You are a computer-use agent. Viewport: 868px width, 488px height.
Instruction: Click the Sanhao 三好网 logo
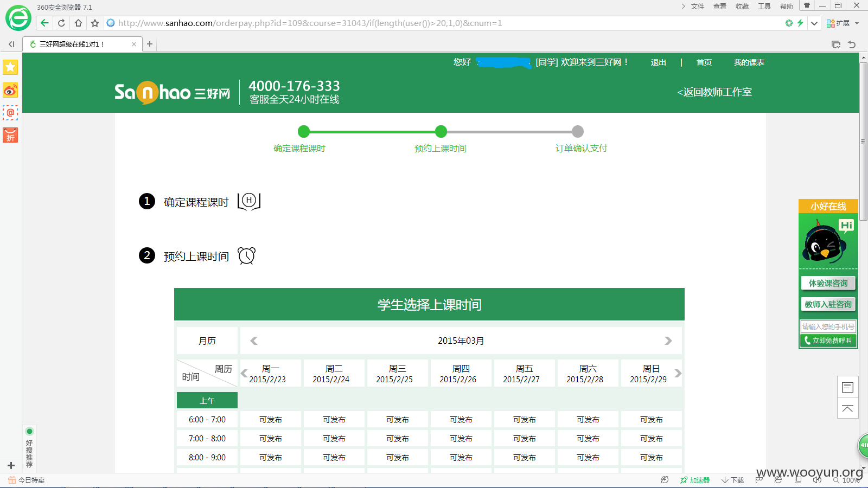point(172,92)
